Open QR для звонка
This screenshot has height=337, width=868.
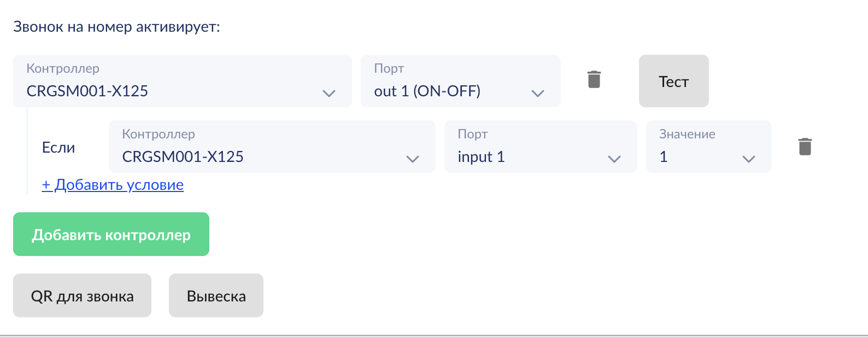(x=82, y=295)
